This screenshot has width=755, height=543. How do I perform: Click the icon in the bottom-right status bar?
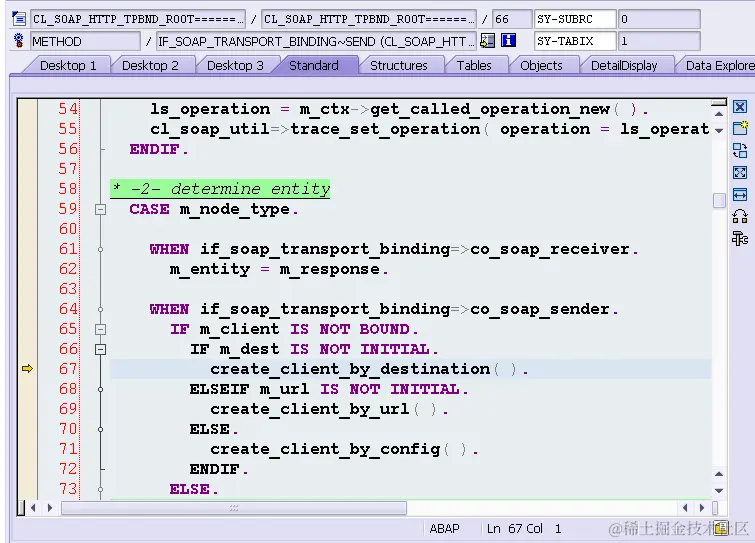tap(721, 529)
